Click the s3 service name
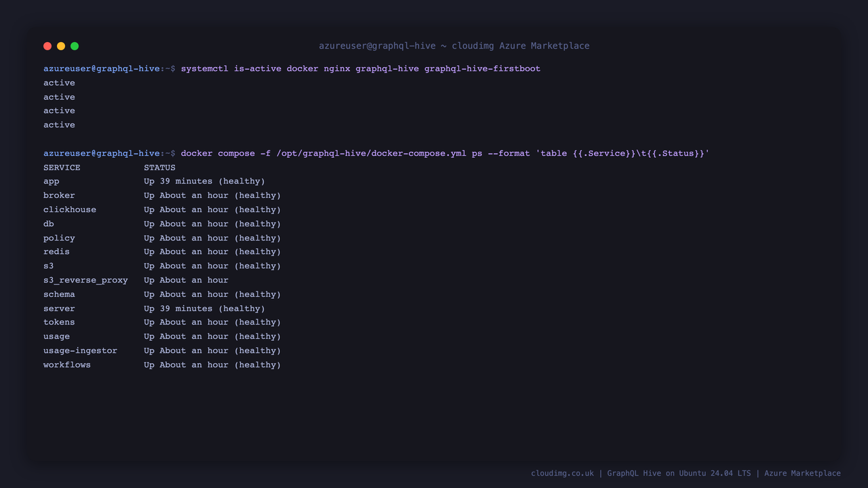Viewport: 868px width, 488px height. (x=49, y=266)
